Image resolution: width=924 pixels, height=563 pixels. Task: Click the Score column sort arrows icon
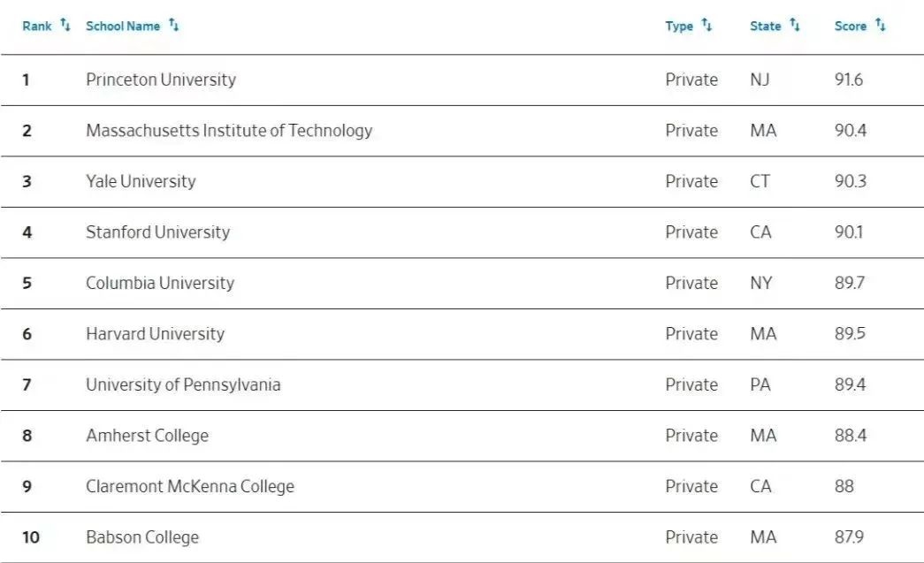click(882, 26)
